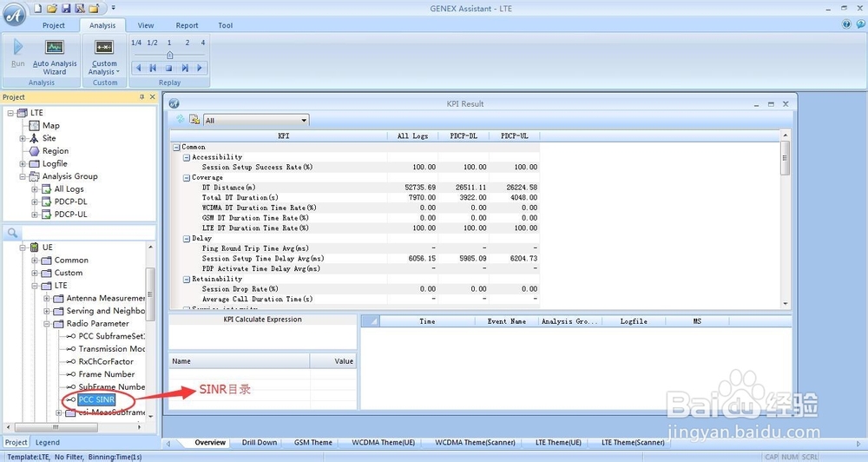The height and width of the screenshot is (462, 868).
Task: Click the Open folder icon in quick access toolbar
Action: tap(52, 9)
